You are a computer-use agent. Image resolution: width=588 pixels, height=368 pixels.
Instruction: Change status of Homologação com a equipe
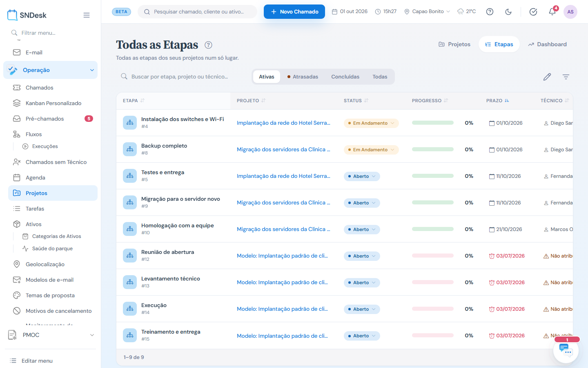362,229
